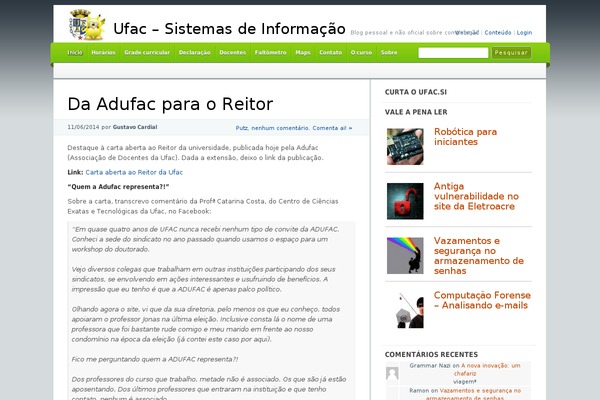Image resolution: width=600 pixels, height=400 pixels.
Task: Open the Horários menu item
Action: pyautogui.click(x=103, y=52)
